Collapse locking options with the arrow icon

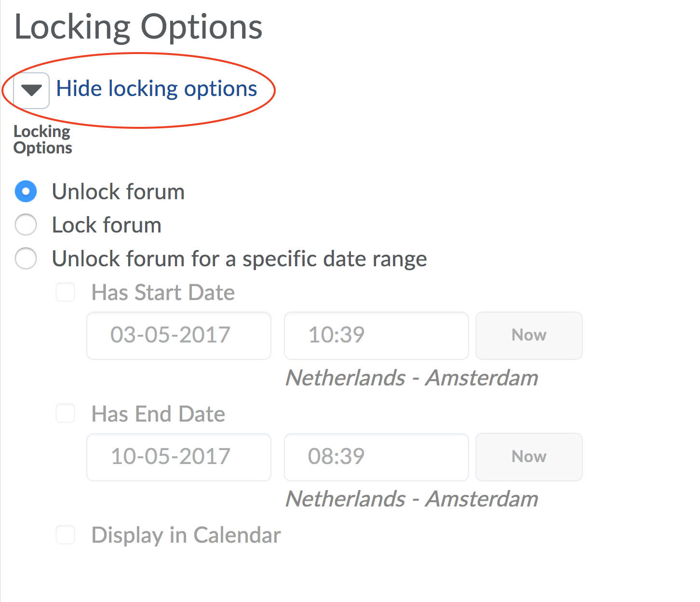click(31, 90)
